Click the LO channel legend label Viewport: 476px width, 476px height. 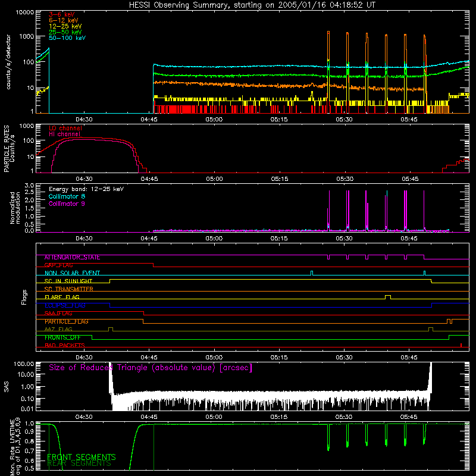point(65,128)
